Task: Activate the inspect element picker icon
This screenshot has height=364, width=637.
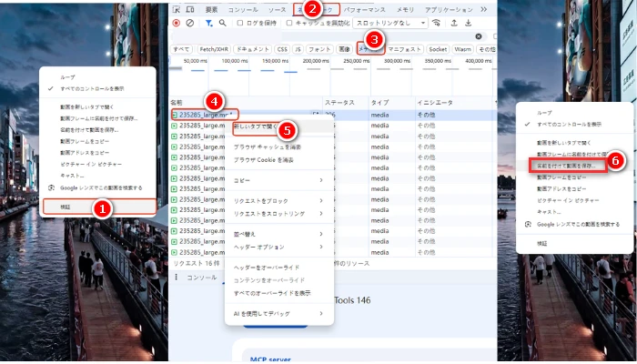Action: [177, 9]
